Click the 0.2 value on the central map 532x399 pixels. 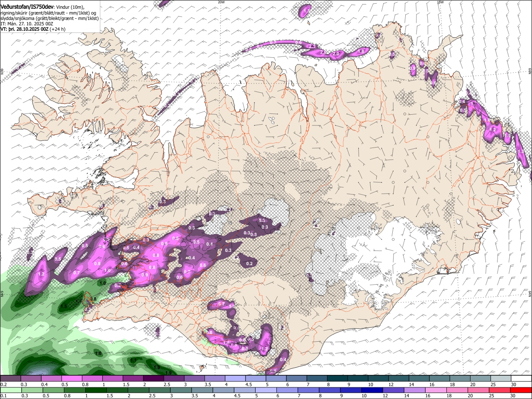click(249, 264)
